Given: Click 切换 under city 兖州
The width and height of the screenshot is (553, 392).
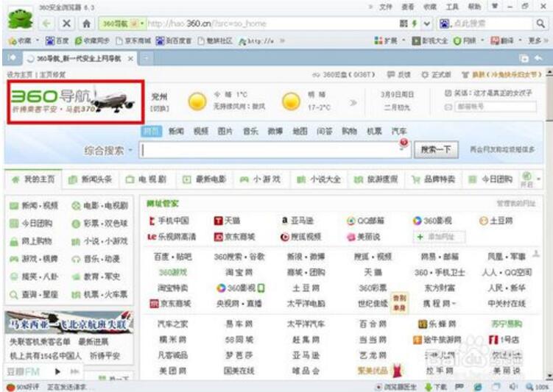Looking at the screenshot, I should [x=160, y=109].
